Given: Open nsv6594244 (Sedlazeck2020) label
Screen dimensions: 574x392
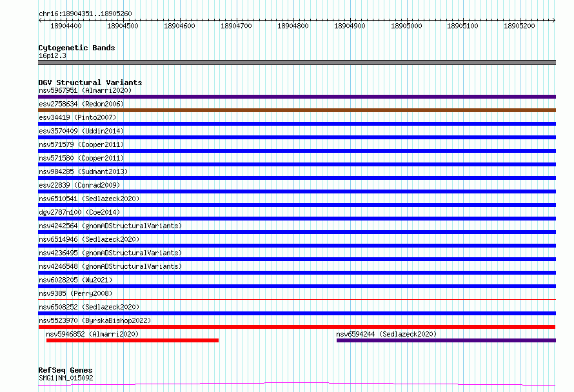Looking at the screenshot, I should pos(386,334).
